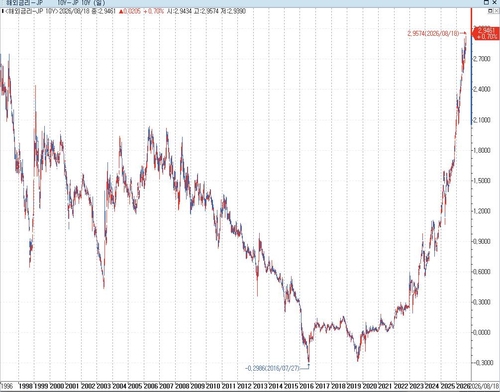
Task: Click the percent change +0.70% in header
Action: pos(154,11)
